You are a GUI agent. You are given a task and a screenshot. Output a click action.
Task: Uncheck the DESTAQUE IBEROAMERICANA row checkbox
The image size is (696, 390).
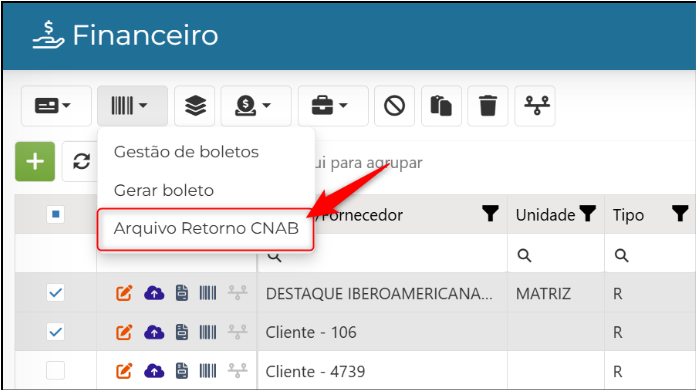click(x=55, y=293)
